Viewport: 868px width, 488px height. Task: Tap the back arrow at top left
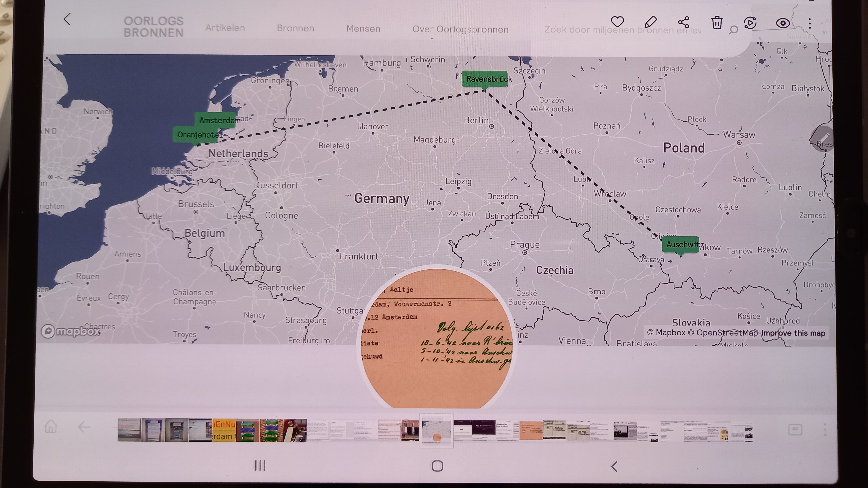click(67, 19)
